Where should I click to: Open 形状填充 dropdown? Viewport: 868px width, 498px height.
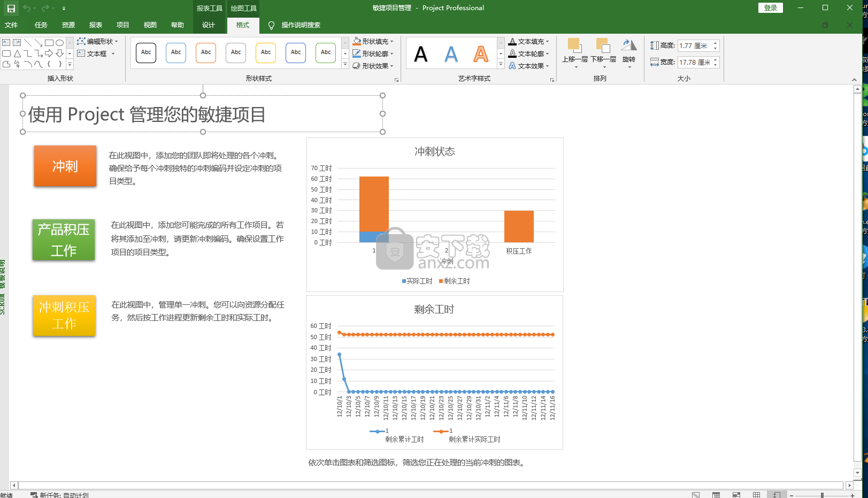coord(373,41)
